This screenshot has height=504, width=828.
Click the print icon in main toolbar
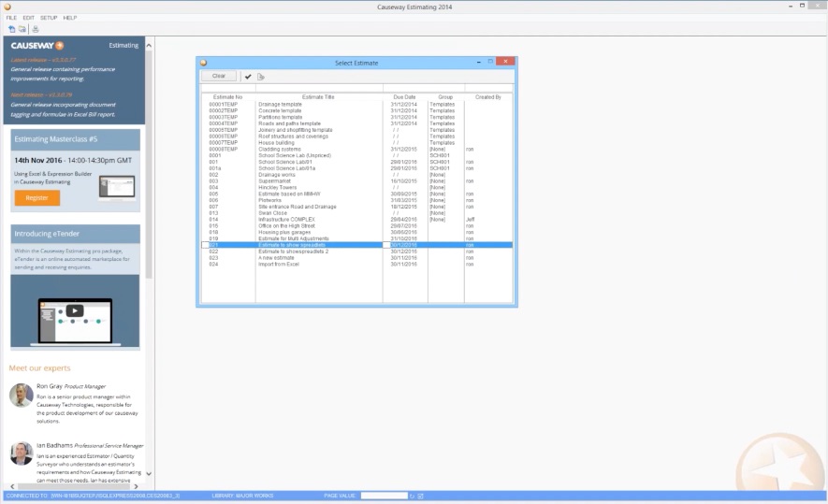(x=36, y=29)
